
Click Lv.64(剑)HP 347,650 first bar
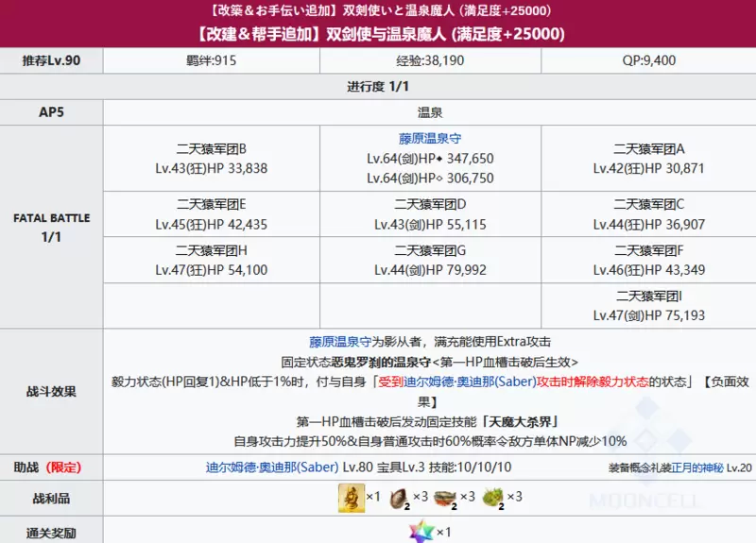[x=430, y=159]
